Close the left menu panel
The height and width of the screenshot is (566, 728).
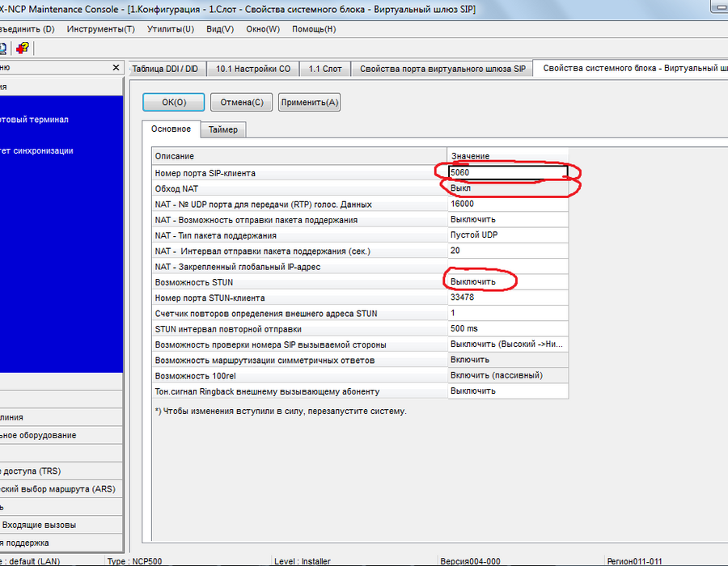[116, 68]
